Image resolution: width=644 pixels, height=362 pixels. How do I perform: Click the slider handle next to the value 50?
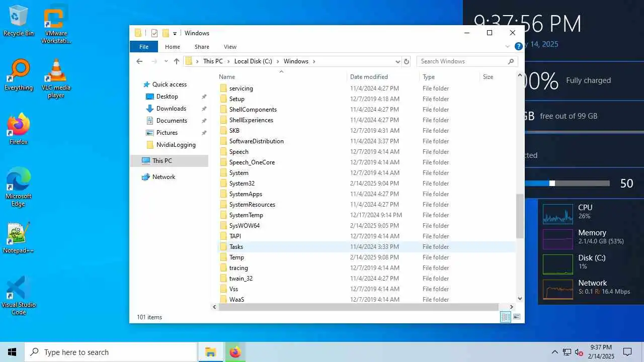[x=552, y=184]
